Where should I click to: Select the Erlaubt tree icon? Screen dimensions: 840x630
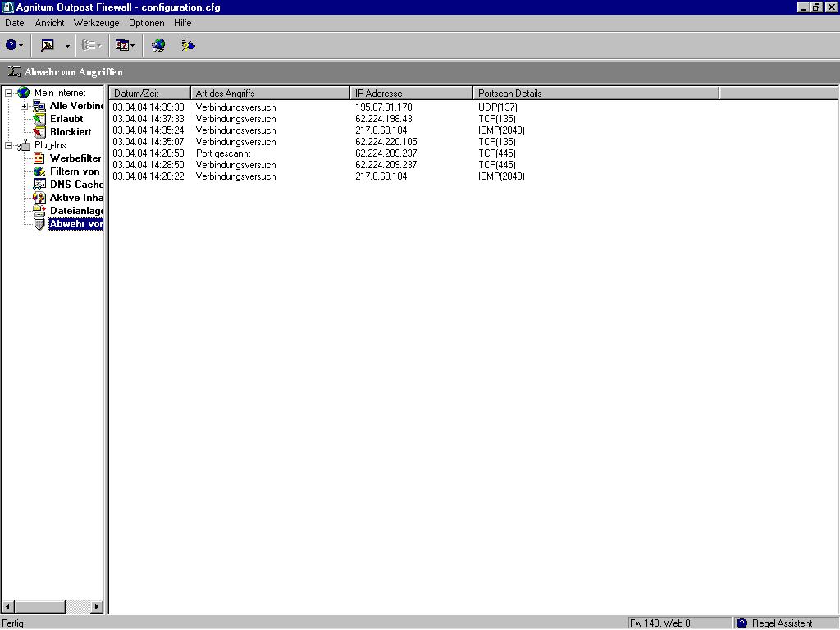(x=39, y=119)
